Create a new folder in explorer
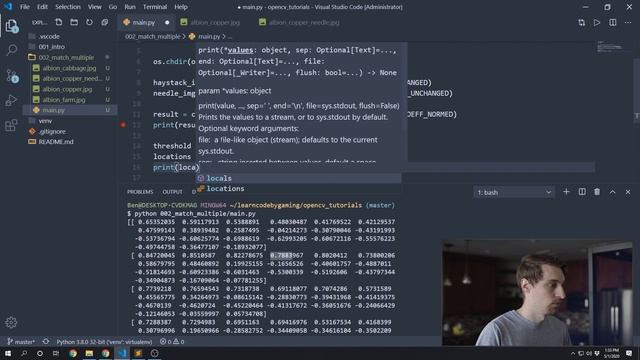 (x=74, y=22)
